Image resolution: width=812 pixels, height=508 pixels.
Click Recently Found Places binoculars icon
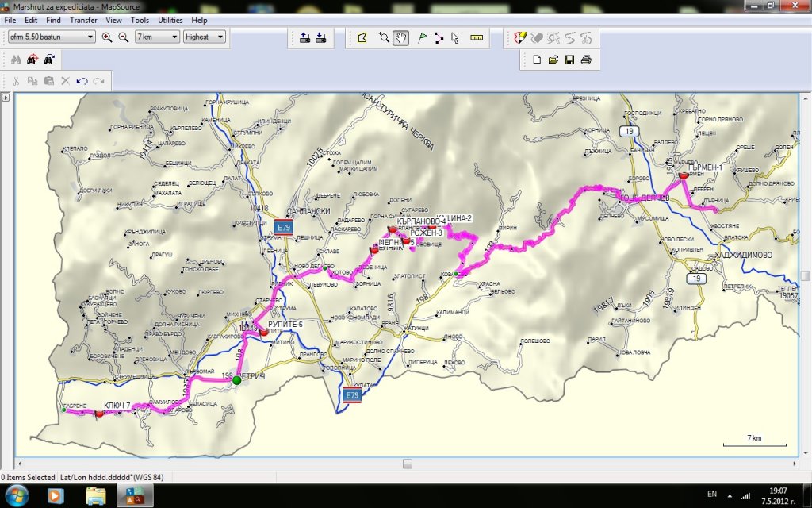pos(49,60)
